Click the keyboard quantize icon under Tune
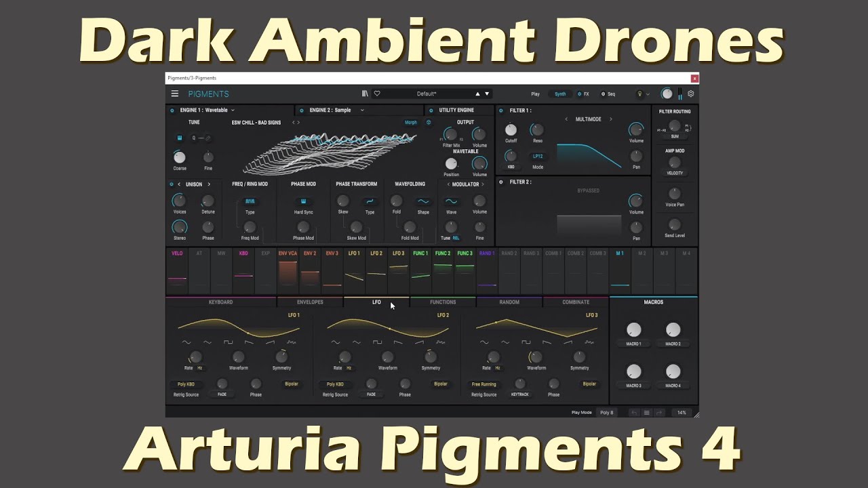Screen dimensions: 868x488 pos(180,138)
